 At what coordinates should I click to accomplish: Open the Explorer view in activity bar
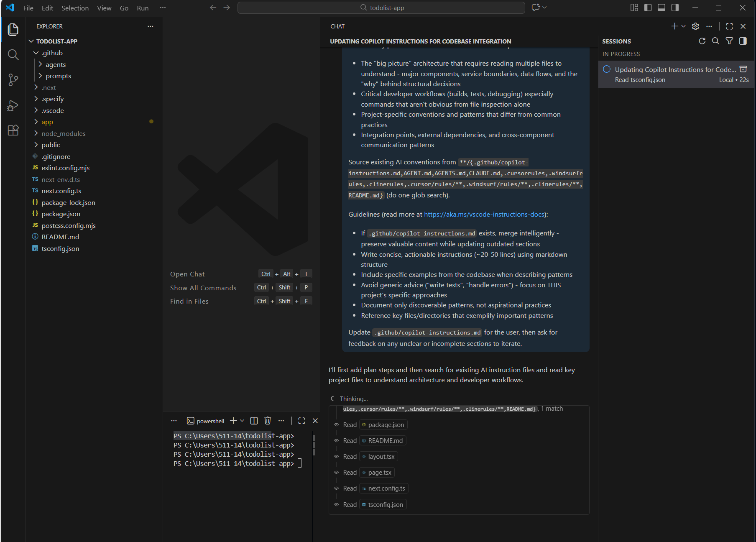pos(13,29)
